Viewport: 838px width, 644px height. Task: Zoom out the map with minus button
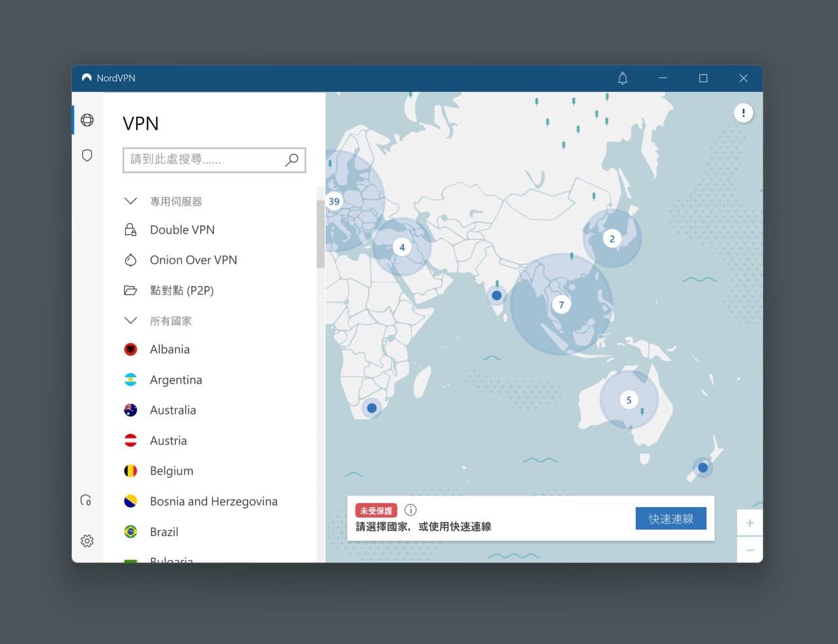pyautogui.click(x=750, y=550)
